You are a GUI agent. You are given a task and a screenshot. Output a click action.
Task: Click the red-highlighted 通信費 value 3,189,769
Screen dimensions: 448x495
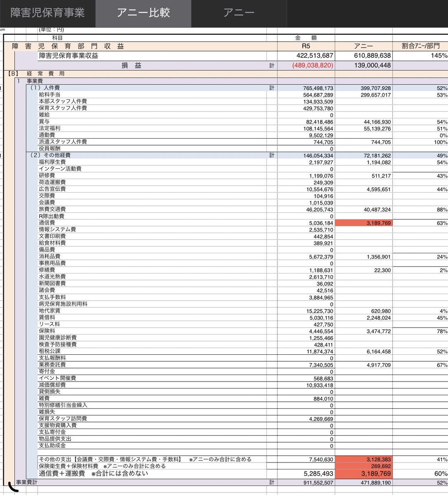[x=364, y=223]
